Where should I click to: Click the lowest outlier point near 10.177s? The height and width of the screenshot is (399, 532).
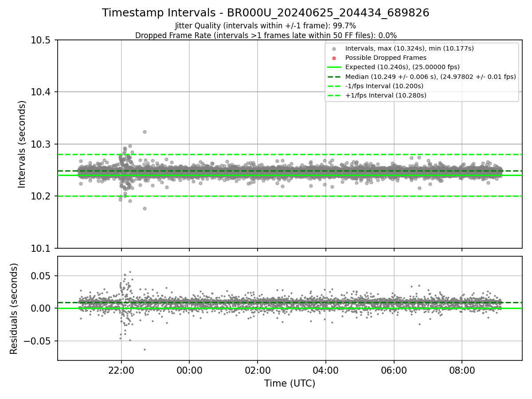pyautogui.click(x=145, y=208)
